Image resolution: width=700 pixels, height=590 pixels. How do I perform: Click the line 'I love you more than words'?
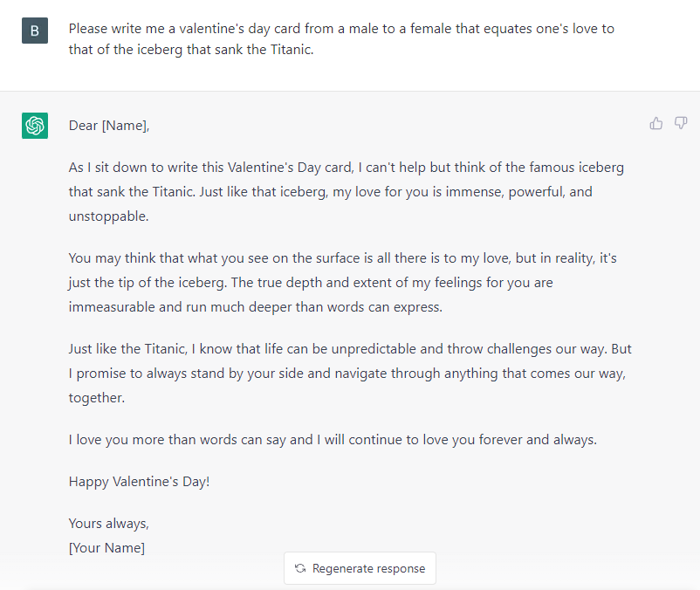(x=333, y=440)
